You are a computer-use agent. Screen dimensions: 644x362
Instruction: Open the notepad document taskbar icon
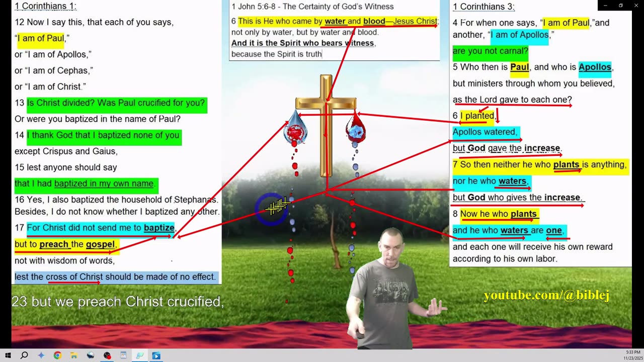click(x=123, y=355)
